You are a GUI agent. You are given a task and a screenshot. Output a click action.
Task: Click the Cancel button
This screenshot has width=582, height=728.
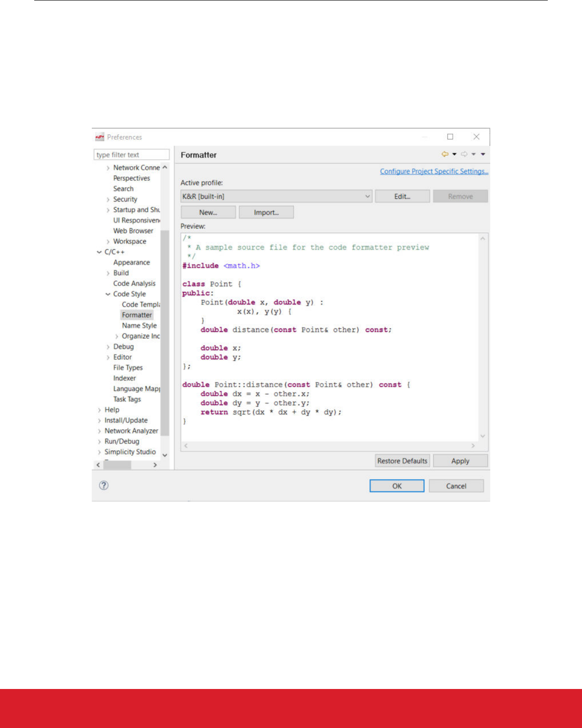456,486
